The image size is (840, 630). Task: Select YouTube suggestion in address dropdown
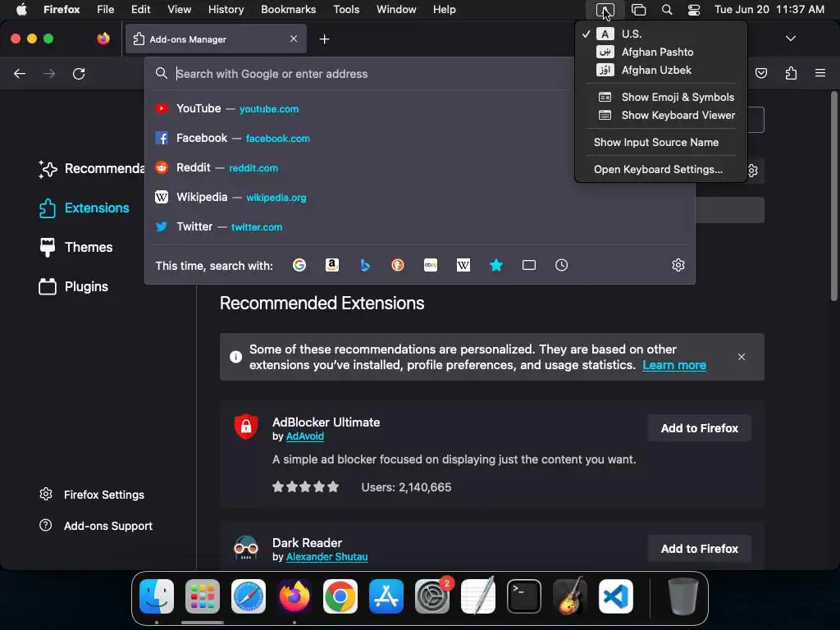click(420, 109)
